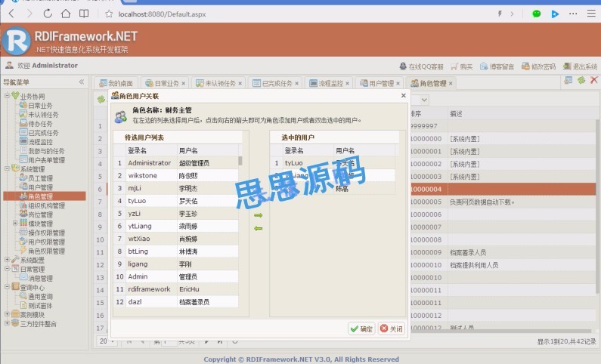This screenshot has width=601, height=364.
Task: Bookmark page with the star icon
Action: (109, 14)
